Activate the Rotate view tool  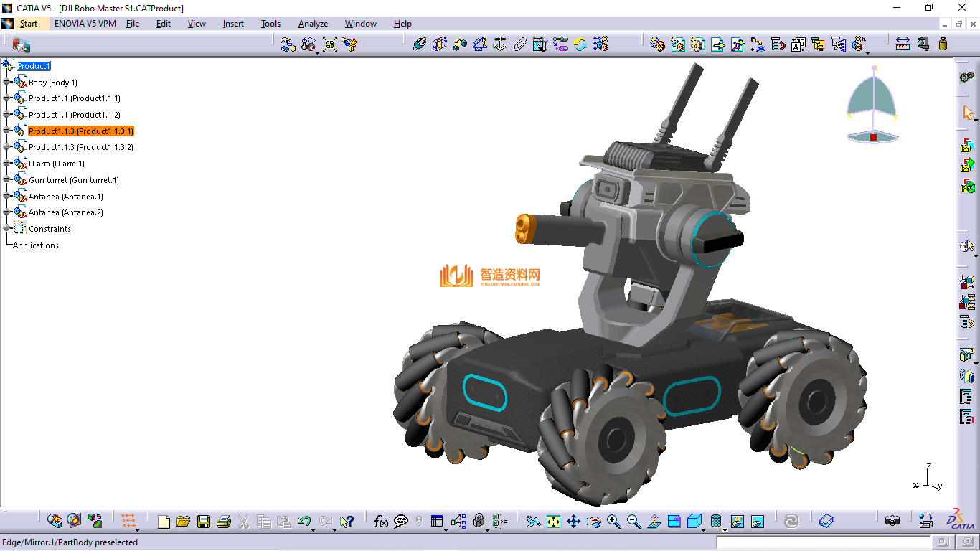pos(593,522)
